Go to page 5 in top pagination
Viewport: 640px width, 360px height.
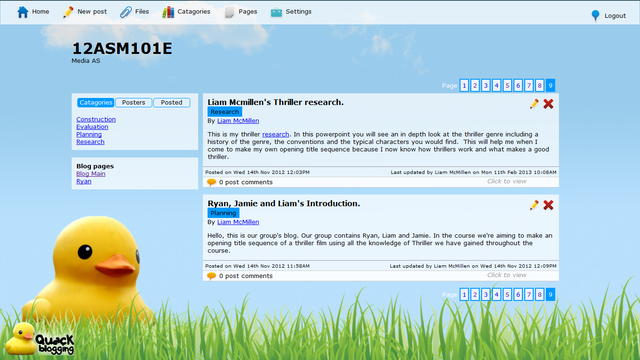pyautogui.click(x=507, y=85)
